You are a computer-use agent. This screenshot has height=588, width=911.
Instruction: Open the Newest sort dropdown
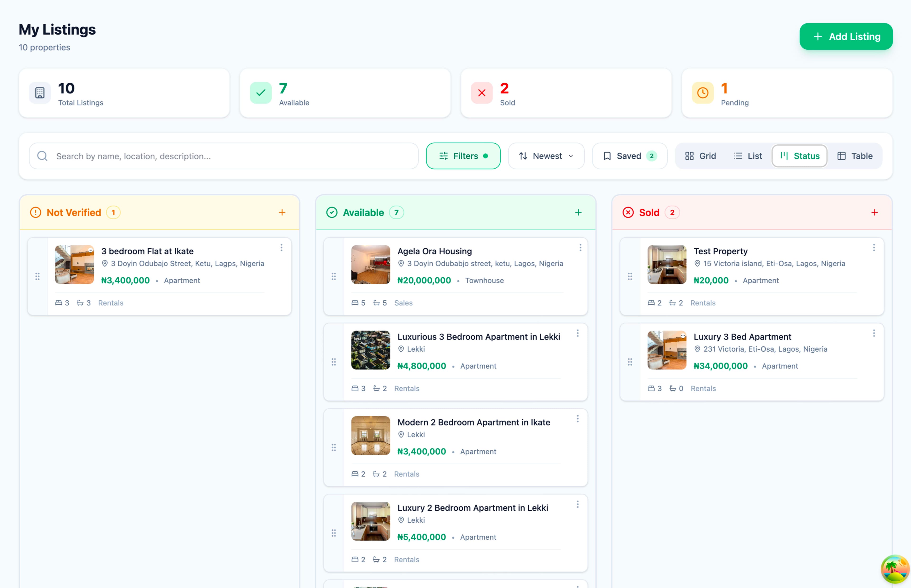tap(546, 156)
